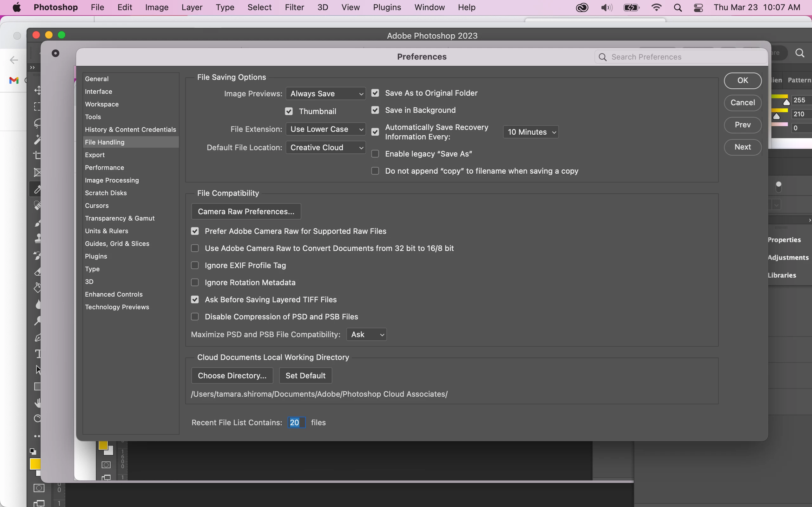Select the Eyedropper tool in toolbar

[x=36, y=189]
